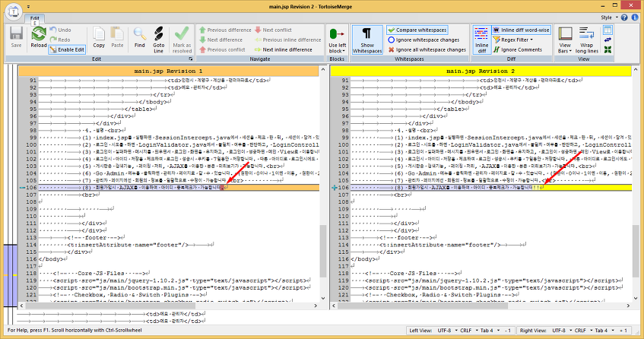Viewport: 644px width, 339px height.
Task: Select Ignore all whitespace changes
Action: tap(427, 49)
